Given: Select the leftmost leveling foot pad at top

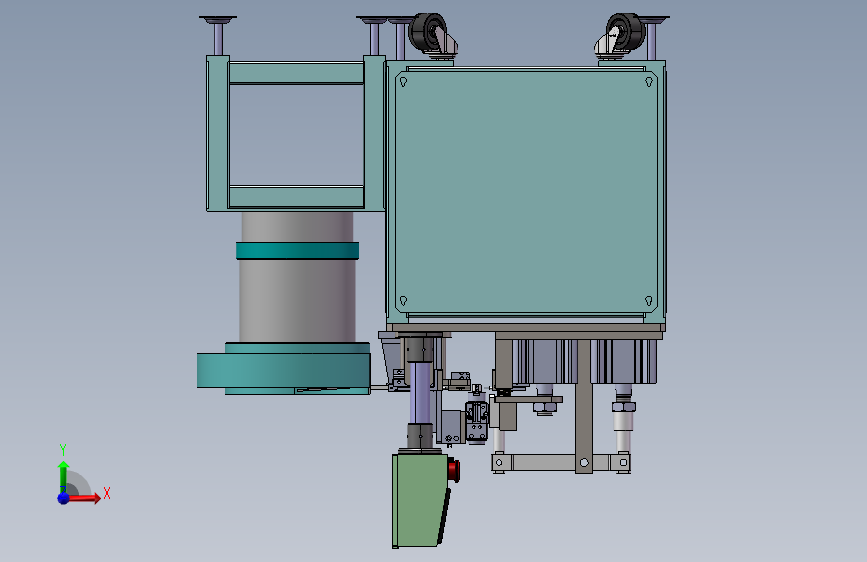Looking at the screenshot, I should (218, 19).
